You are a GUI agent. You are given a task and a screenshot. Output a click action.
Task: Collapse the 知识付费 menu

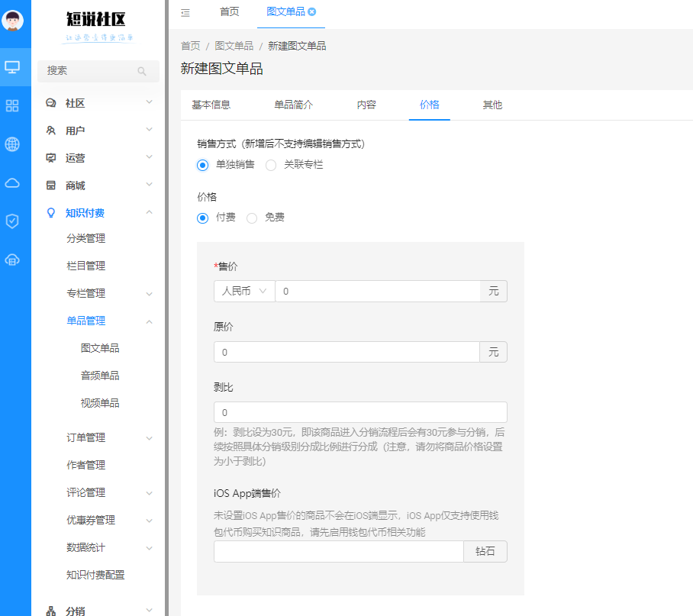point(150,212)
